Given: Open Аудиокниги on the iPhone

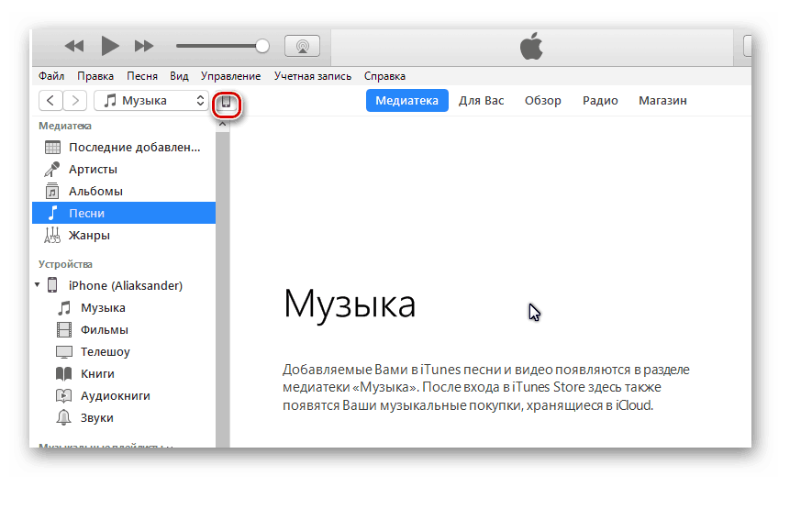Looking at the screenshot, I should pyautogui.click(x=116, y=395).
